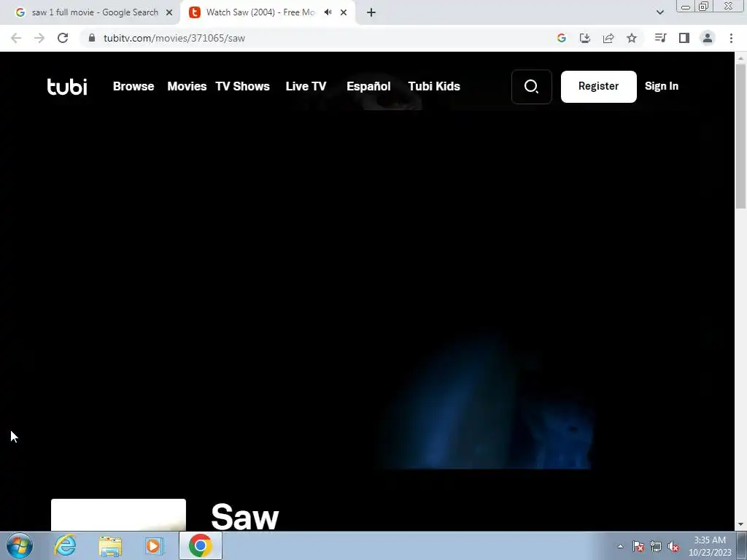Install the app via the address bar icon
747x560 pixels.
coord(584,38)
